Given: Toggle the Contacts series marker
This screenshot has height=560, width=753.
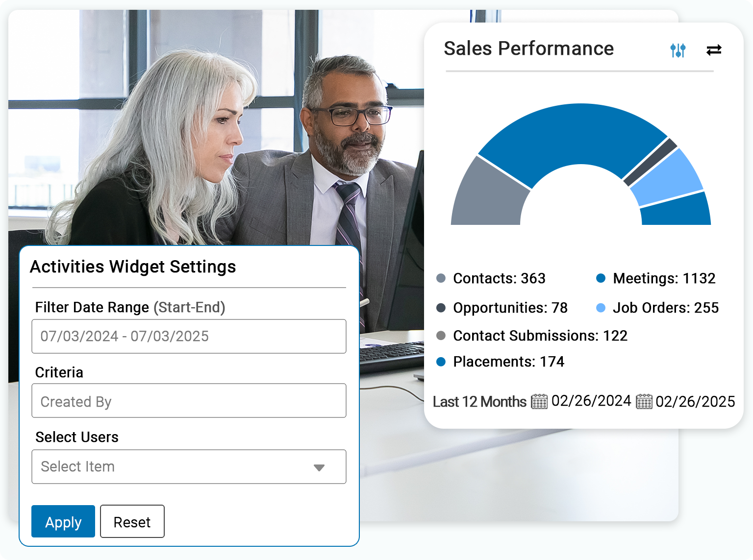Looking at the screenshot, I should tap(441, 278).
